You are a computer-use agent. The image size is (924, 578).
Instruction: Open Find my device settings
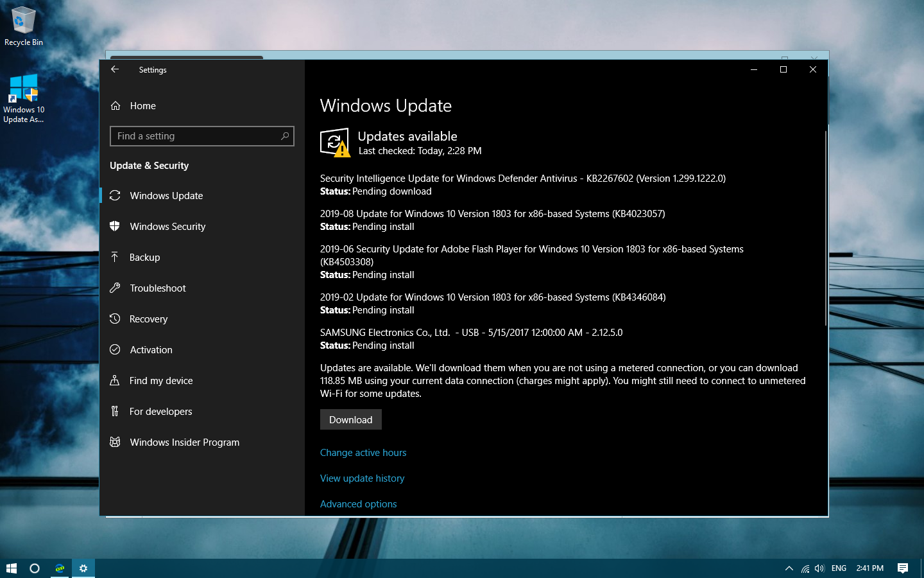(x=202, y=380)
